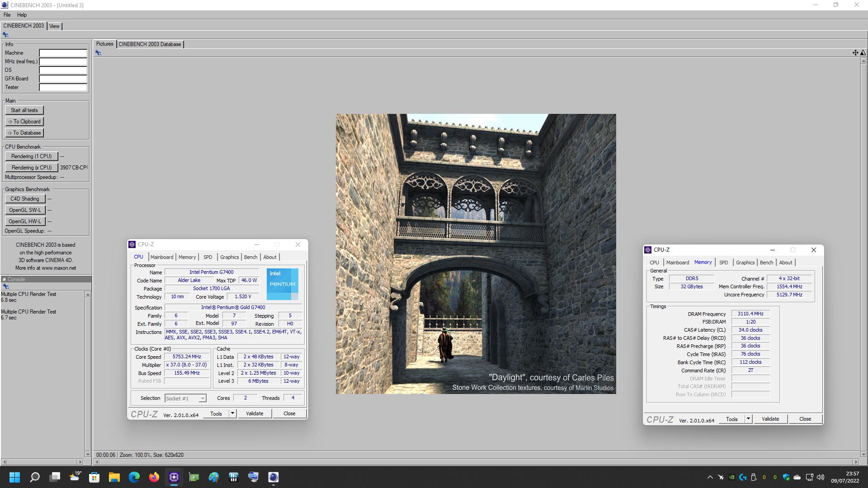The height and width of the screenshot is (488, 868).
Task: Click the pin icon in the Console panel
Action: click(6, 286)
